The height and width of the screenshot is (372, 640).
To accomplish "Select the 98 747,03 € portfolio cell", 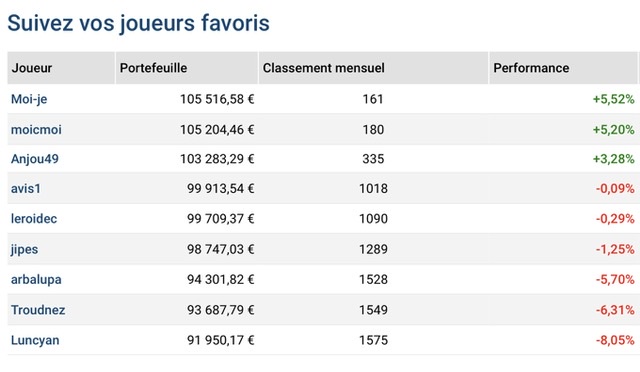I will (220, 249).
